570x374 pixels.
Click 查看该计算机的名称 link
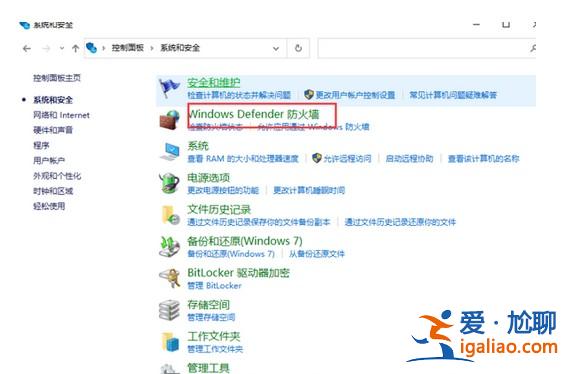(x=483, y=158)
